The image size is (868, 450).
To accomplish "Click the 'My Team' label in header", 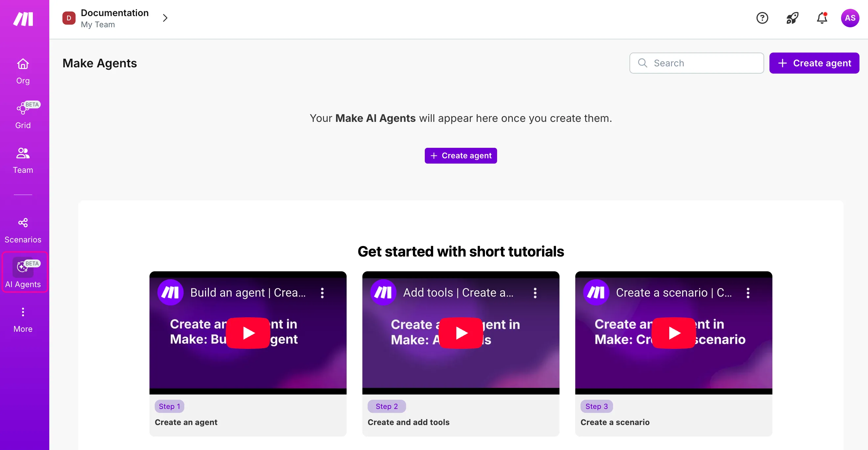I will tap(98, 25).
